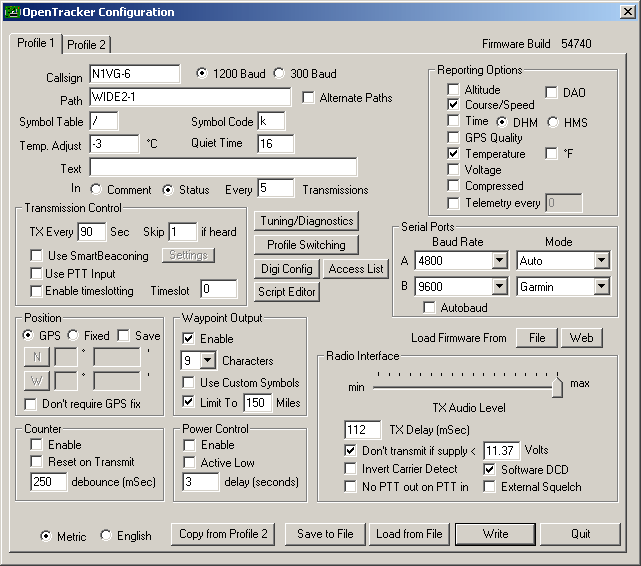Check the °F temperature unit box
This screenshot has width=641, height=566.
[551, 154]
